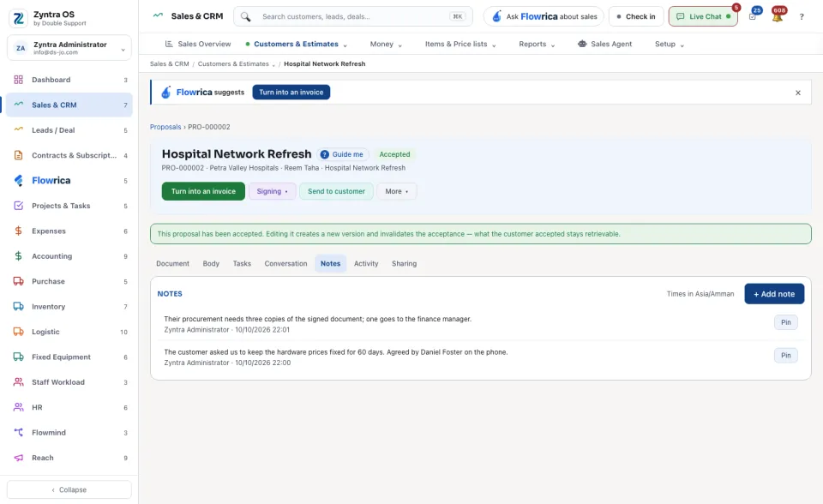Open Contracts & Subscriptions icon in sidebar
The height and width of the screenshot is (504, 823).
[18, 155]
